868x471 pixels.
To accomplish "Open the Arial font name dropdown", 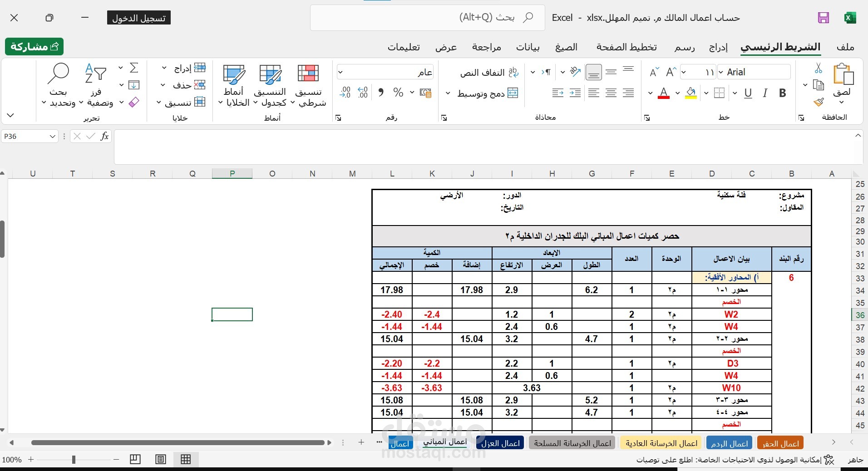I will (721, 72).
